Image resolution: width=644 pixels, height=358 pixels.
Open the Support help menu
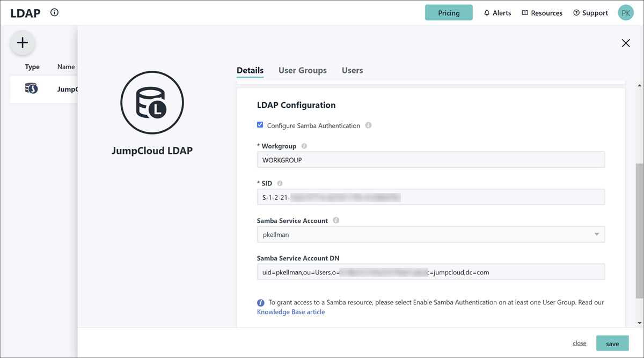590,13
